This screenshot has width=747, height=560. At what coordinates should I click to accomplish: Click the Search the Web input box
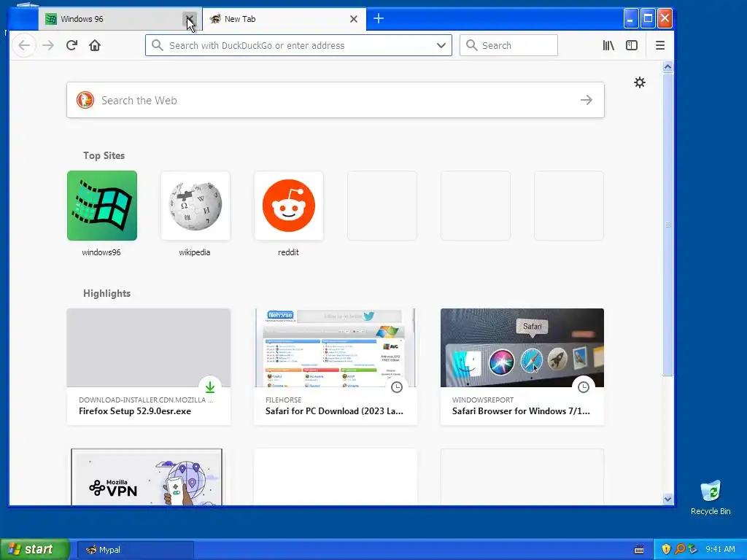point(336,100)
